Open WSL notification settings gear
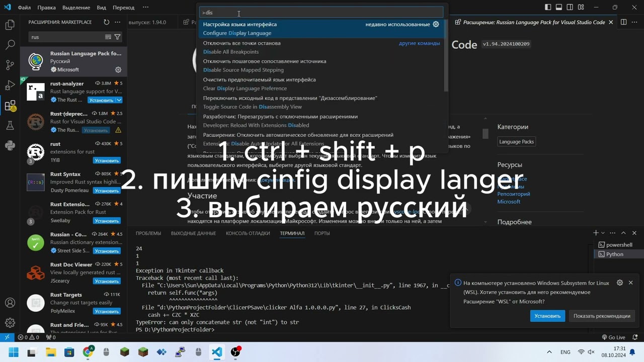Screen dimensions: 644x362 pos(620,283)
